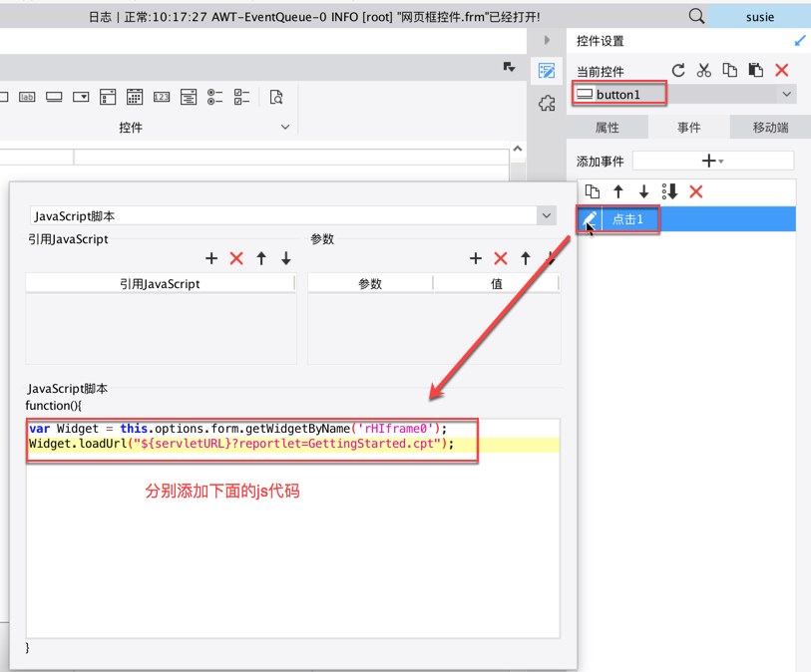Screen dimensions: 811x672
Task: Copy the current widget
Action: point(730,71)
